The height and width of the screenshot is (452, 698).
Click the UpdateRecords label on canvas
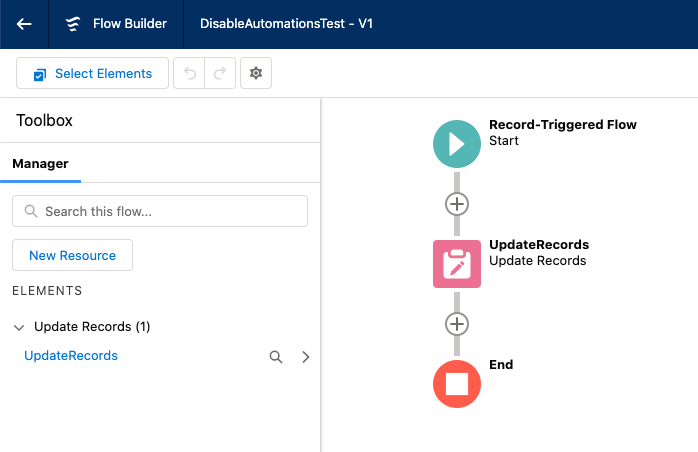coord(539,244)
